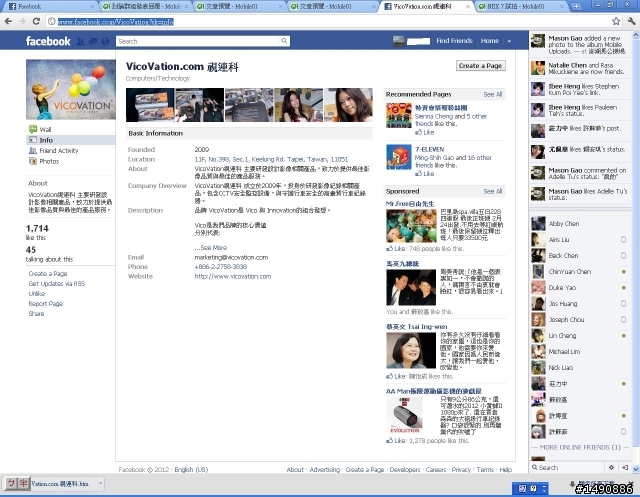Open 7-ELEVEN page thumbnail

click(x=399, y=157)
